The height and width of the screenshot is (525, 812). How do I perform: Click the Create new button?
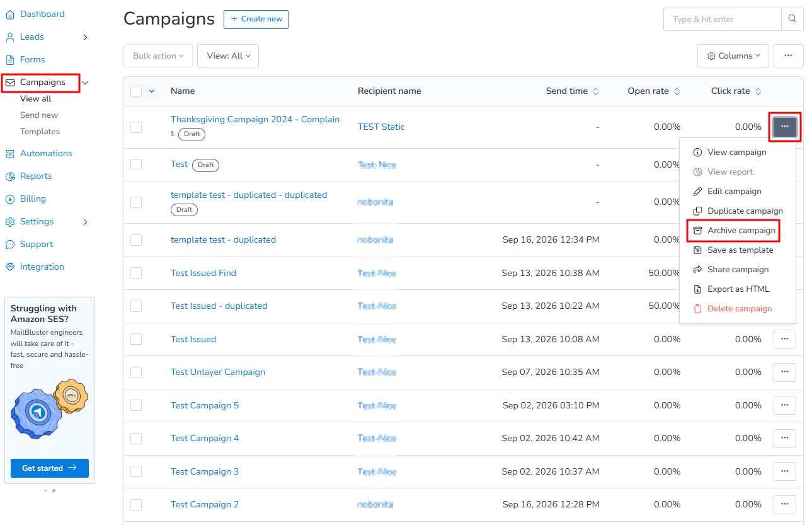click(x=256, y=19)
